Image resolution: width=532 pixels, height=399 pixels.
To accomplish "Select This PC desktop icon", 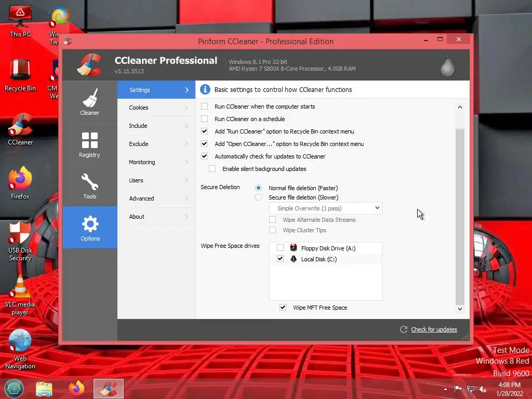I will [x=20, y=21].
